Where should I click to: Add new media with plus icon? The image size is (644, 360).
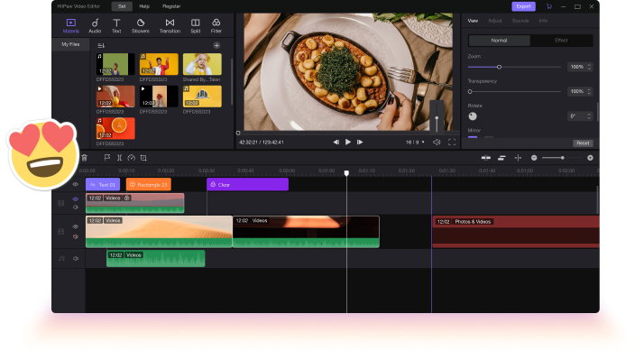(x=216, y=45)
